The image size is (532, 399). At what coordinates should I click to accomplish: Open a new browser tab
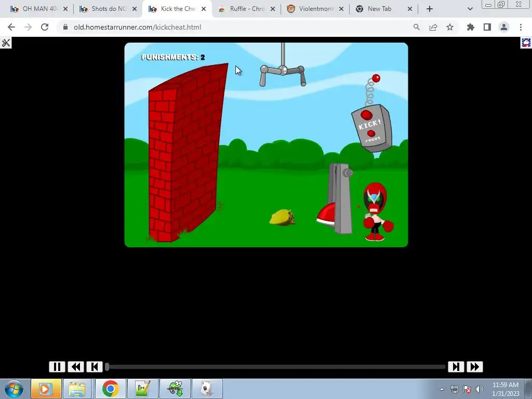pos(430,9)
